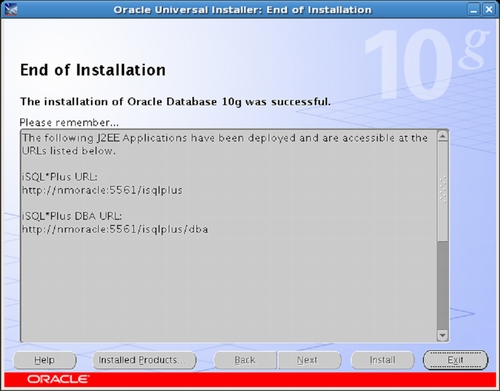The width and height of the screenshot is (500, 391).
Task: Click the disabled Back button
Action: tap(245, 360)
